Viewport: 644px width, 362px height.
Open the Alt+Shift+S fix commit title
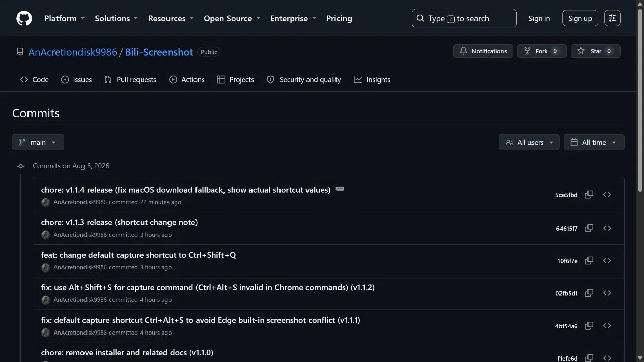click(x=208, y=287)
